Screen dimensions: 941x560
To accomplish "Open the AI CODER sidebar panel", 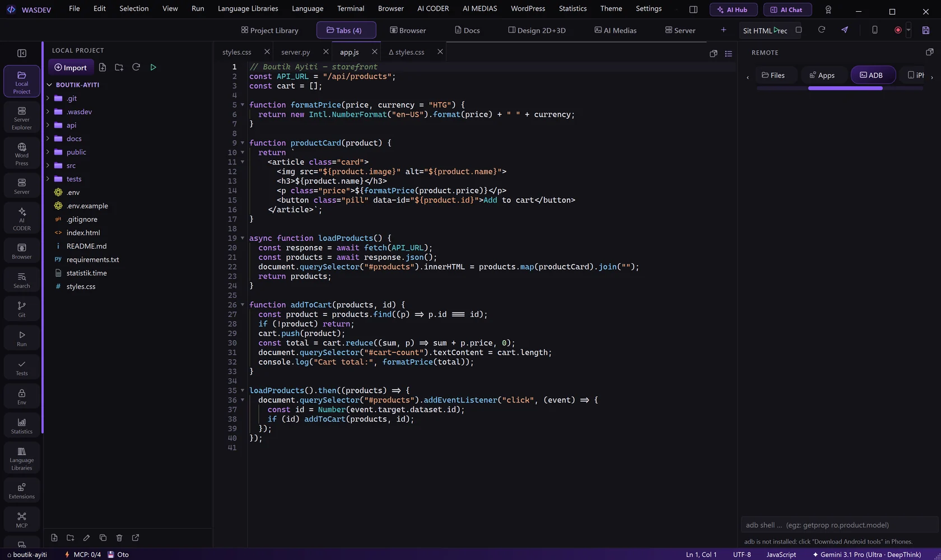I will point(22,218).
